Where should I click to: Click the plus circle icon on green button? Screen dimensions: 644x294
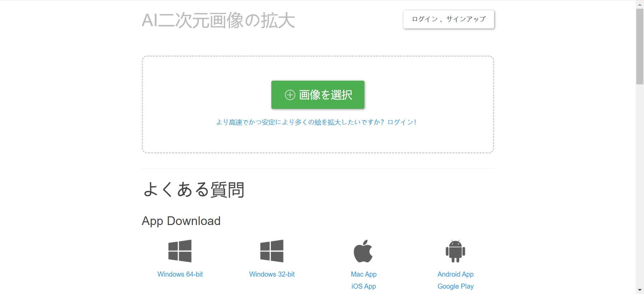click(x=290, y=95)
